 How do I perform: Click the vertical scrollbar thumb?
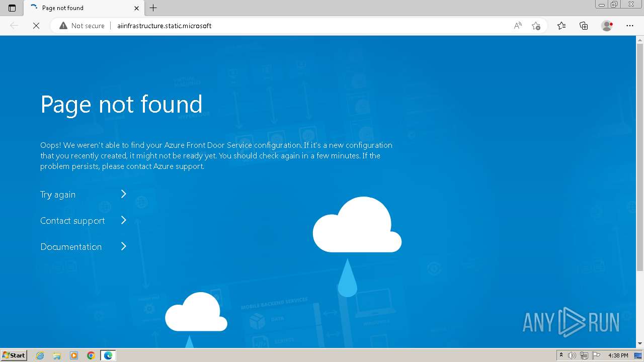[x=640, y=157]
